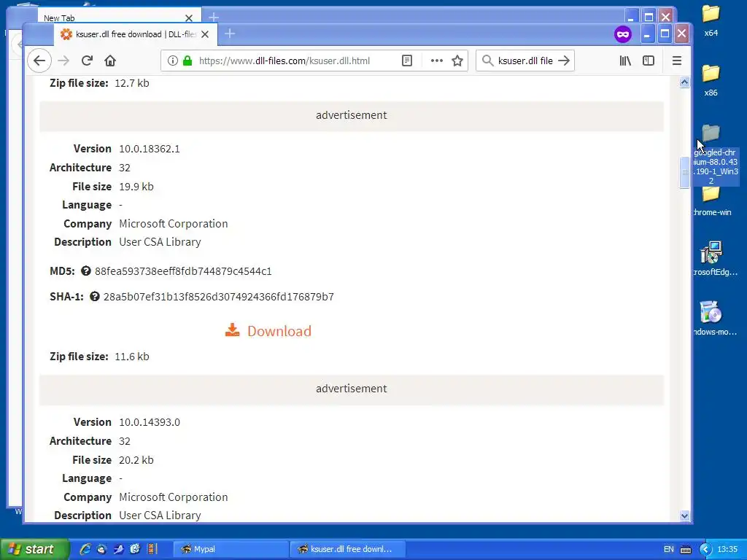Image resolution: width=747 pixels, height=560 pixels.
Task: Click the 13:35 system clock
Action: click(727, 549)
